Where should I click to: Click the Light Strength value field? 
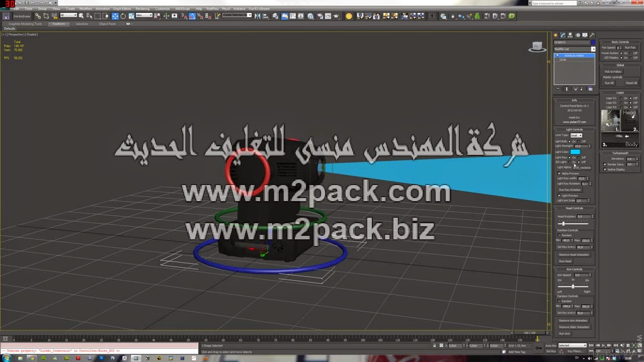[581, 146]
